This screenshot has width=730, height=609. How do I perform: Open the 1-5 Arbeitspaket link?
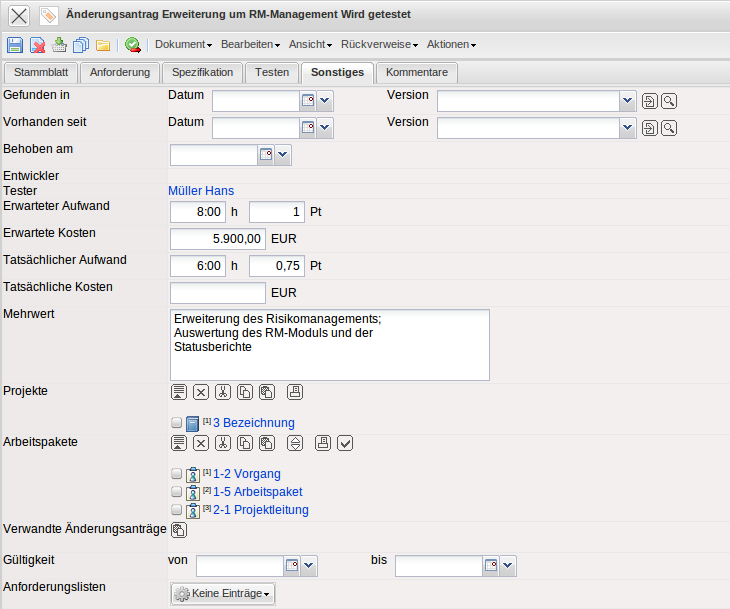pyautogui.click(x=258, y=492)
